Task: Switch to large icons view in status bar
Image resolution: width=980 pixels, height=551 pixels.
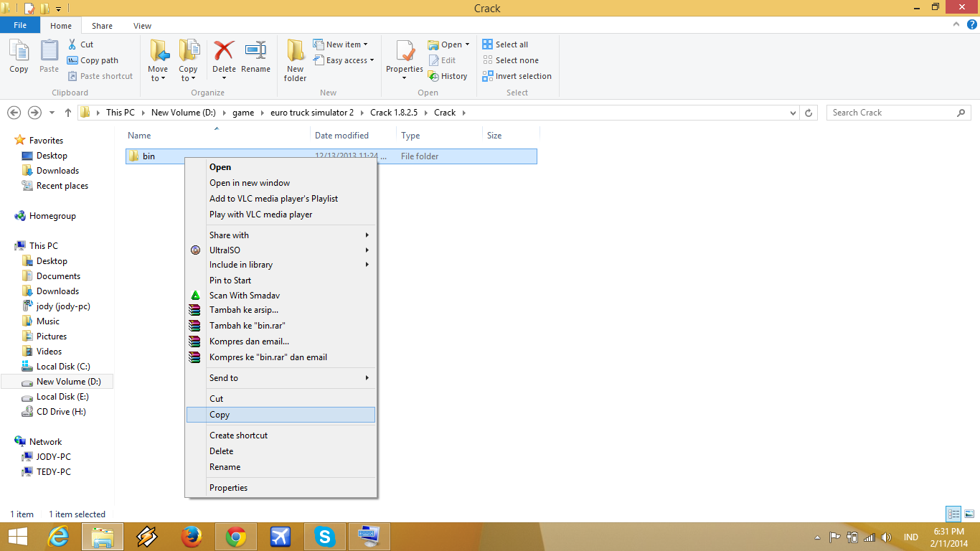Action: [x=969, y=514]
